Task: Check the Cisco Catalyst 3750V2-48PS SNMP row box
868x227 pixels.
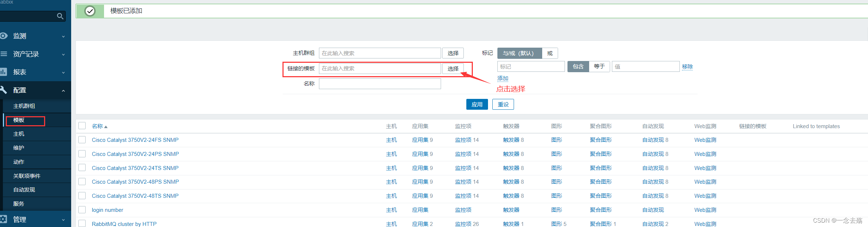Action: [x=82, y=182]
